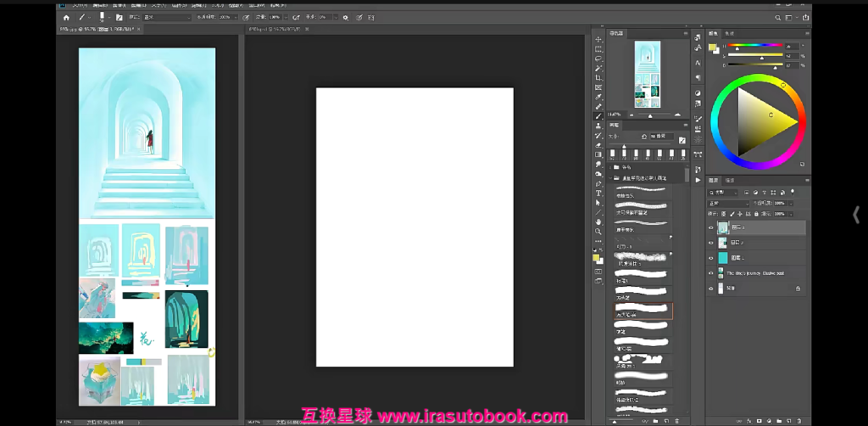Switch to the second document tab
This screenshot has width=868, height=426.
pyautogui.click(x=274, y=29)
